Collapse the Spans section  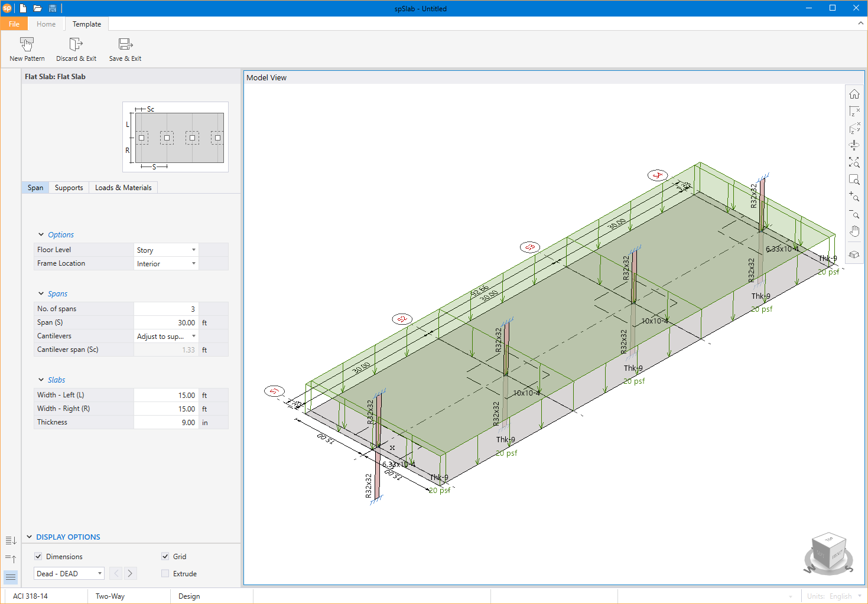click(41, 293)
